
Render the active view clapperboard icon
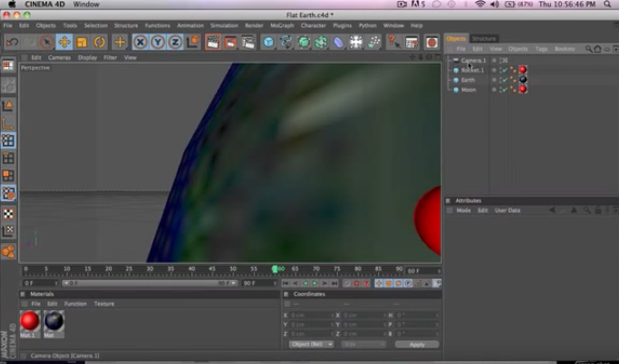point(213,42)
